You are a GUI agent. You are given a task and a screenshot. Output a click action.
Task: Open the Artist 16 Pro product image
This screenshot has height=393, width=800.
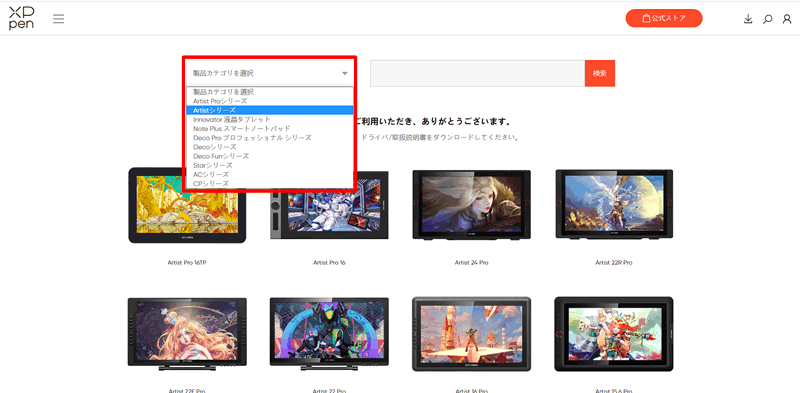pos(471,334)
